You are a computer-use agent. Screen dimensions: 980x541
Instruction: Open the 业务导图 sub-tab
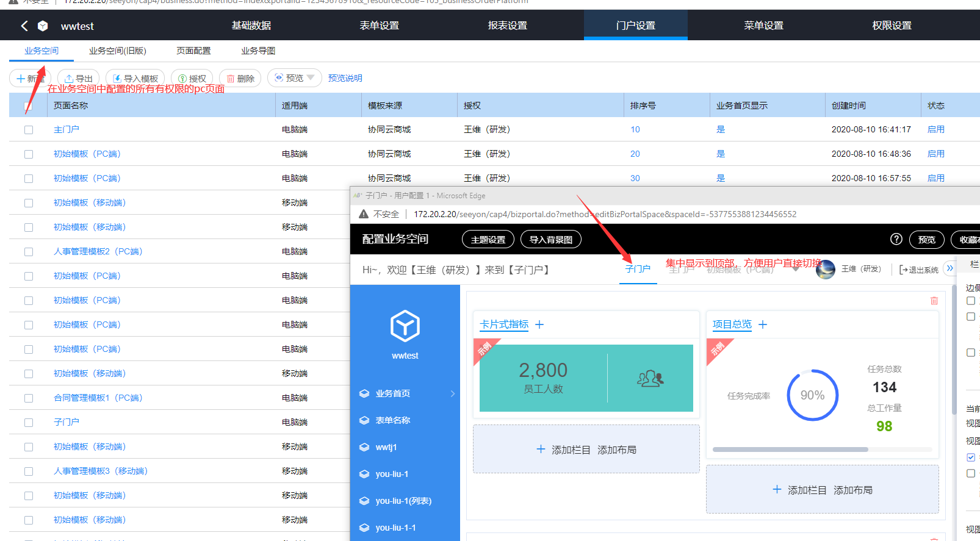coord(258,51)
